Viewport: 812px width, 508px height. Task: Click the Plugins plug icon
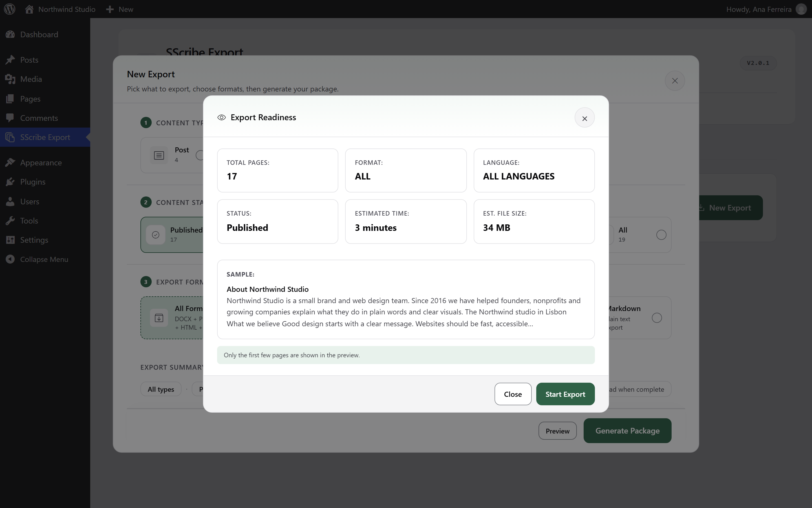tap(10, 182)
